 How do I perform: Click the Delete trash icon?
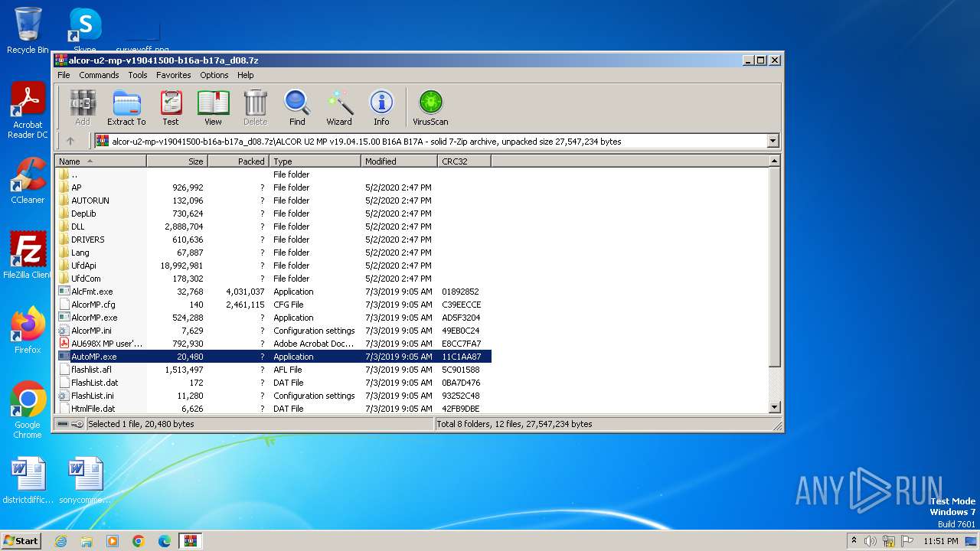click(x=255, y=107)
